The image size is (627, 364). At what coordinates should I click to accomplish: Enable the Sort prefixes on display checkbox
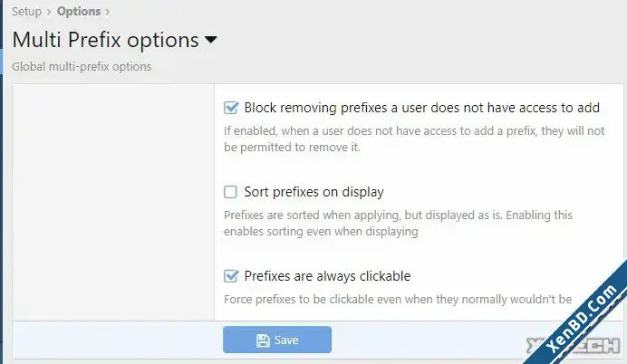pos(230,192)
